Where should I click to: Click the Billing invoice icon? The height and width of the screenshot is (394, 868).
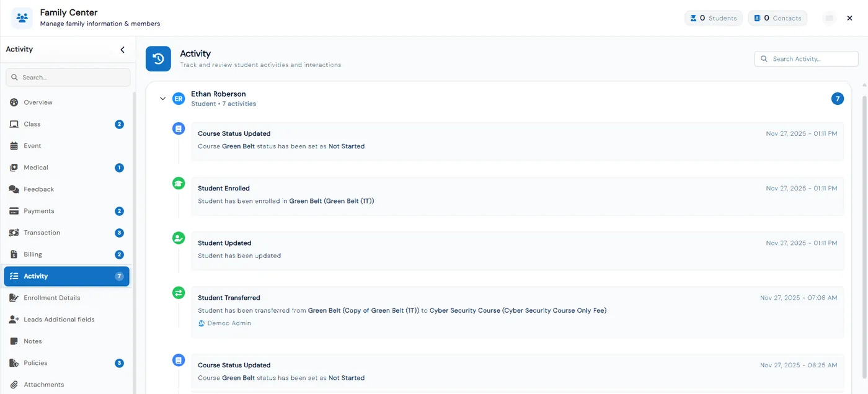[x=14, y=254]
